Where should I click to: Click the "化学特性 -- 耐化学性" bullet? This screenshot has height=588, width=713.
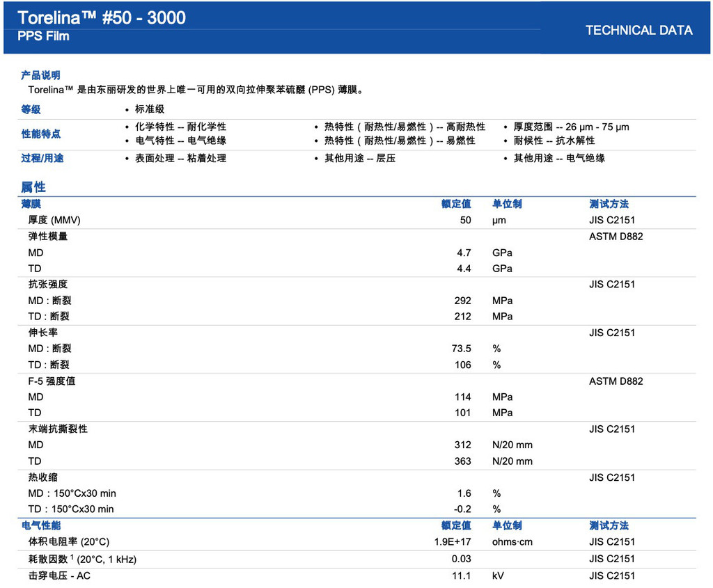pyautogui.click(x=180, y=127)
